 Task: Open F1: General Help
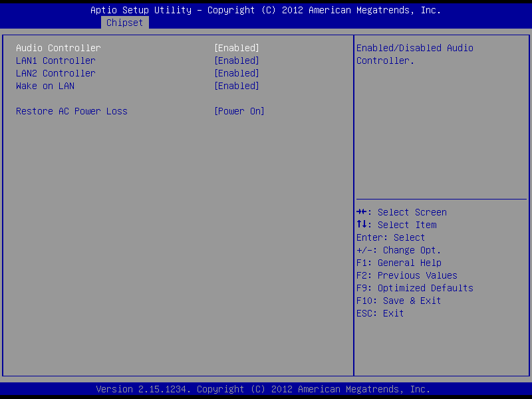398,263
